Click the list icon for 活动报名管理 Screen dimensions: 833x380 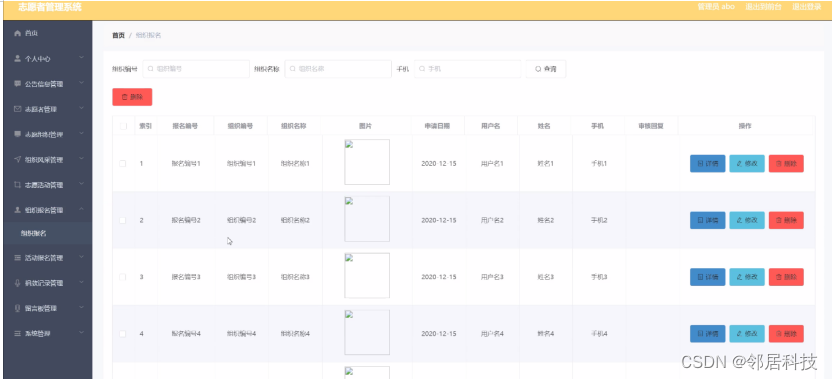point(17,258)
